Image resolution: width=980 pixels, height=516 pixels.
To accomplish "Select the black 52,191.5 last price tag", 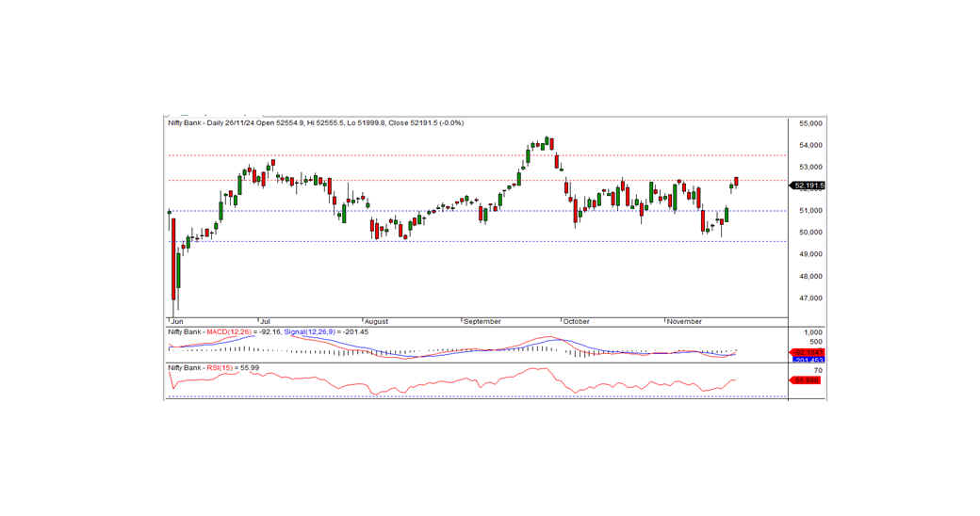I will tap(808, 185).
